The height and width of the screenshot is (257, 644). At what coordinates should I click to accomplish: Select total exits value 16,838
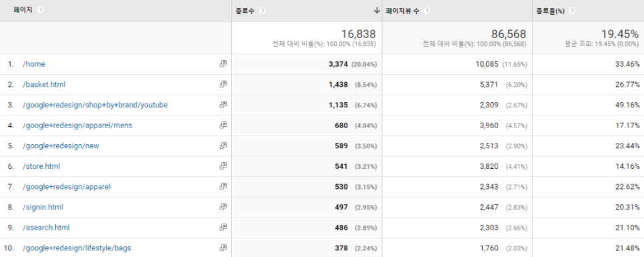coord(358,34)
